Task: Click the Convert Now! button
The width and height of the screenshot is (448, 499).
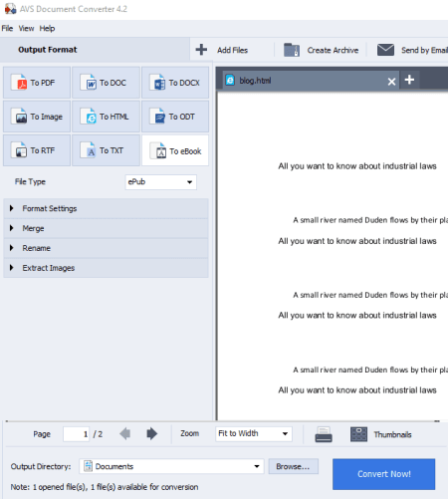Action: coord(384,474)
